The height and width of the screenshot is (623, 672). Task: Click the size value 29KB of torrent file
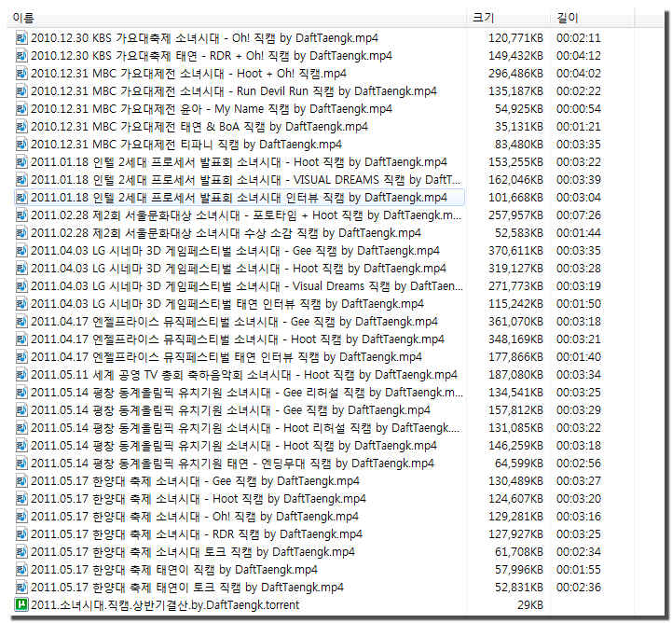[x=530, y=605]
